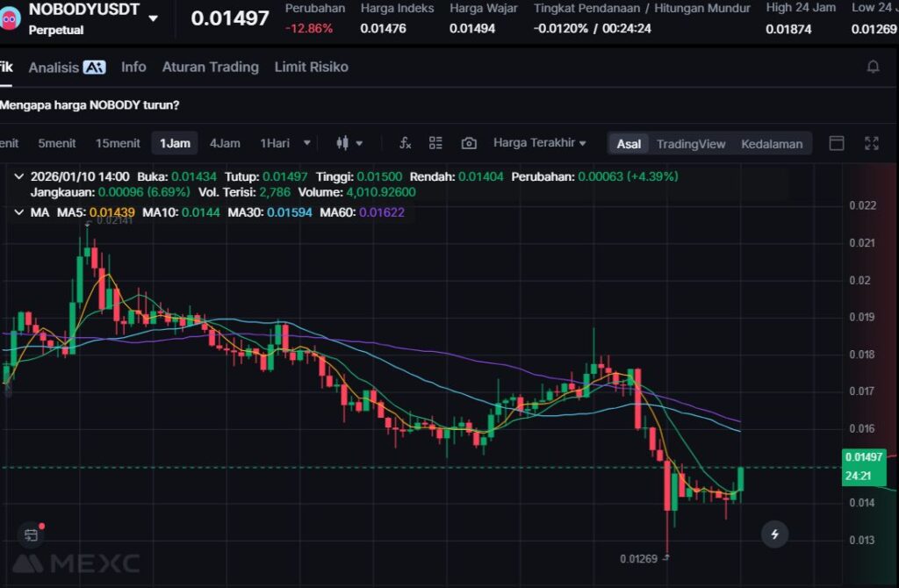The width and height of the screenshot is (899, 588).
Task: Click the notification bell icon
Action: pyautogui.click(x=873, y=67)
